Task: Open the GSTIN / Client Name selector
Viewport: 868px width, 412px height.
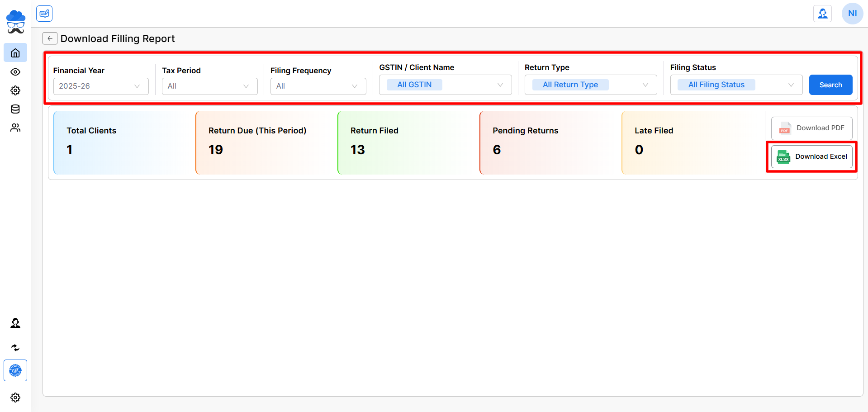Action: pyautogui.click(x=445, y=85)
